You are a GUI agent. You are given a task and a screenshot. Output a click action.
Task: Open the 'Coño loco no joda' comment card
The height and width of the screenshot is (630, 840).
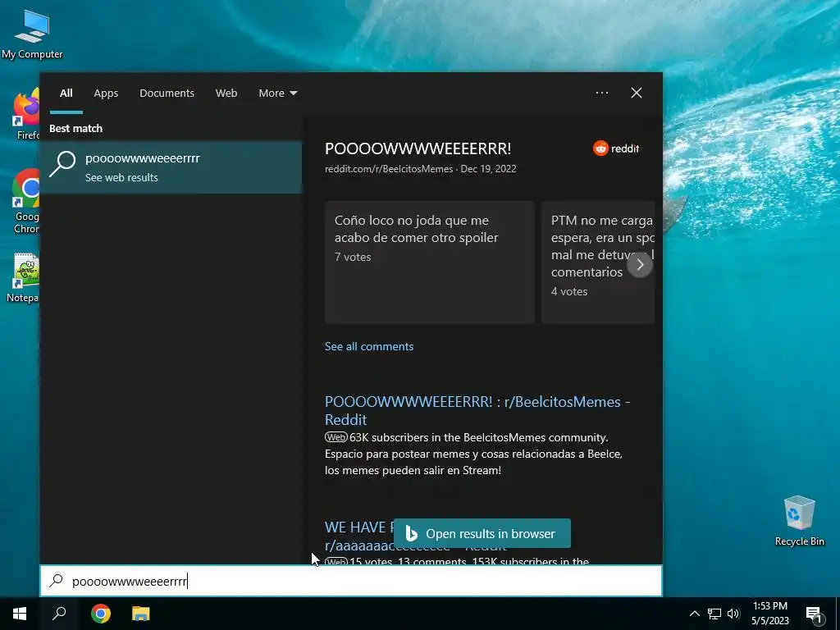tap(430, 262)
